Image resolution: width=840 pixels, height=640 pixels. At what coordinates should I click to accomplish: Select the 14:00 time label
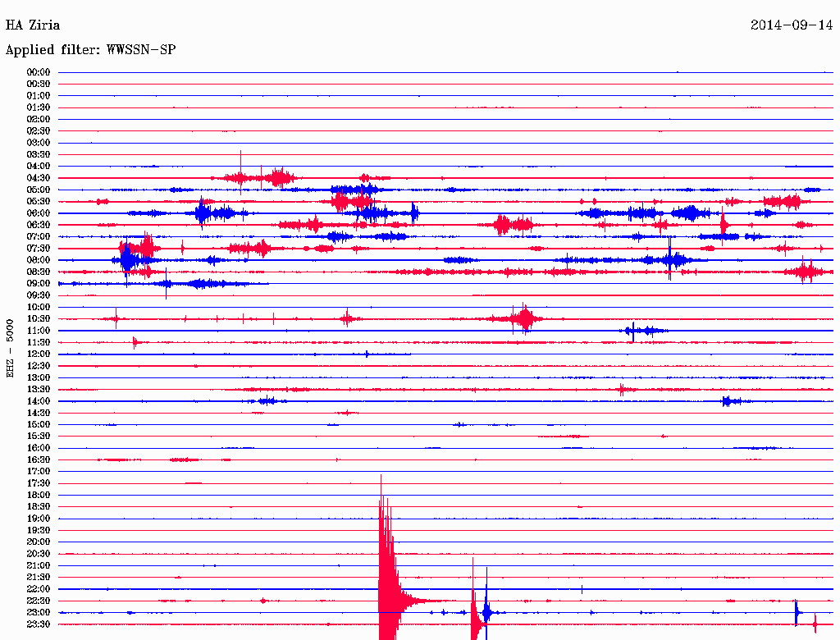[x=39, y=401]
